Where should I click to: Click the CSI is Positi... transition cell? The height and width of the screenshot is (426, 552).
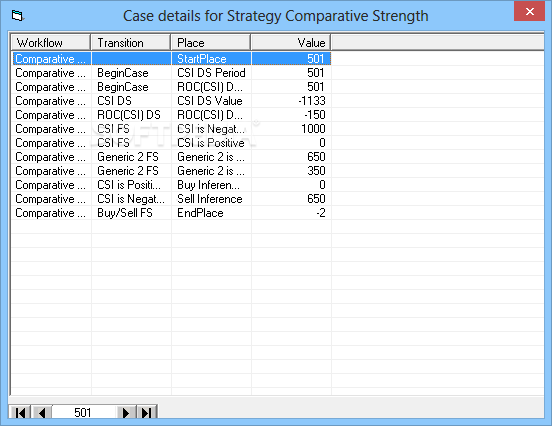131,185
